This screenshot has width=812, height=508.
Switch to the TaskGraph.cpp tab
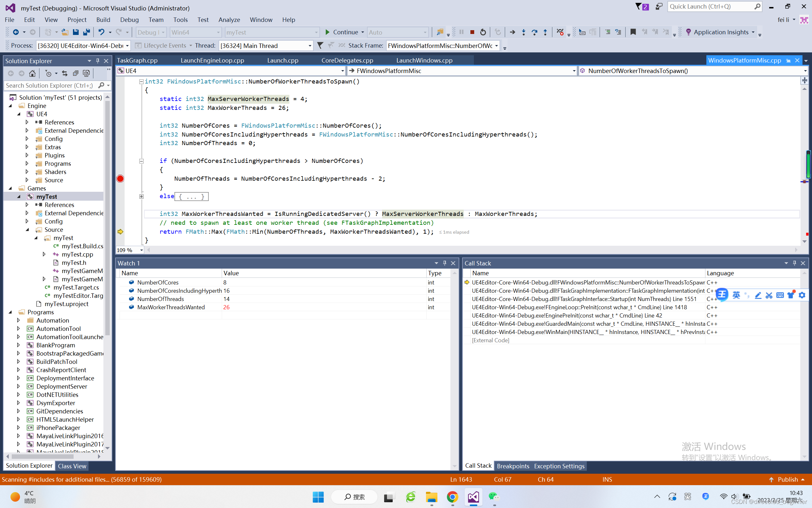pos(137,60)
